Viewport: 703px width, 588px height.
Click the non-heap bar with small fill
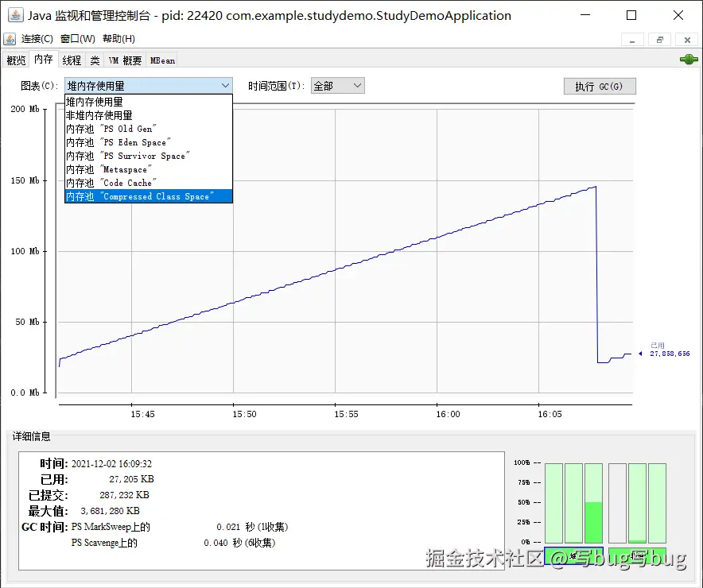[x=637, y=503]
